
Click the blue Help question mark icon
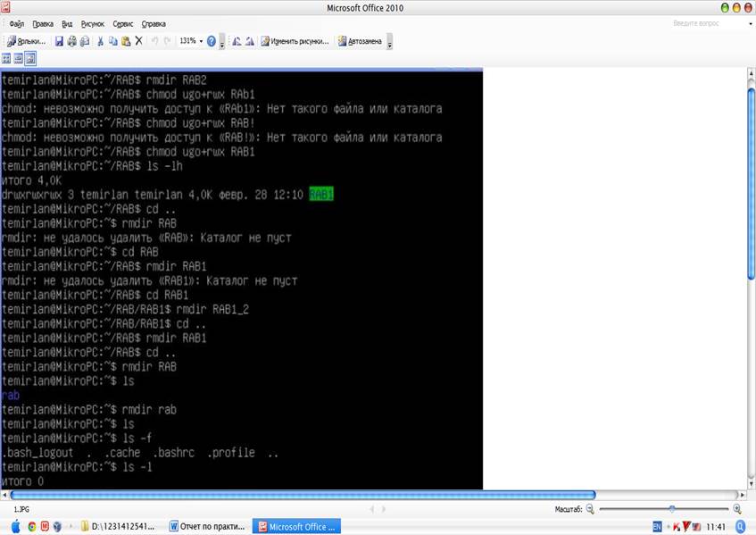(x=212, y=41)
